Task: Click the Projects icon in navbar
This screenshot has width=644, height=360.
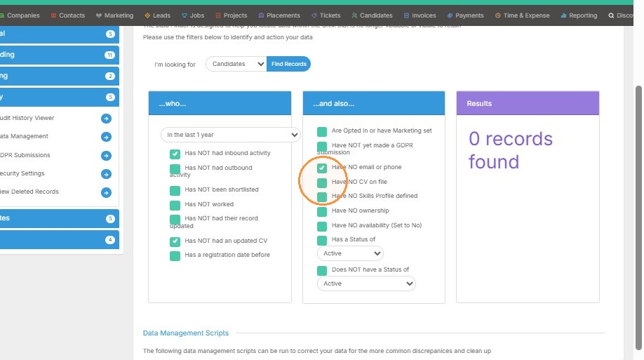Action: [x=218, y=15]
